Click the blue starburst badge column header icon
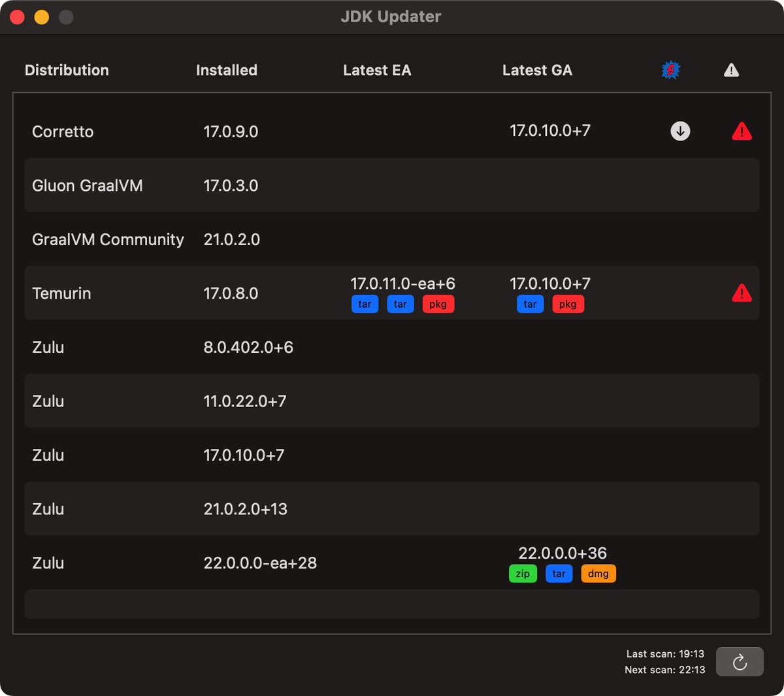The height and width of the screenshot is (696, 784). [671, 70]
